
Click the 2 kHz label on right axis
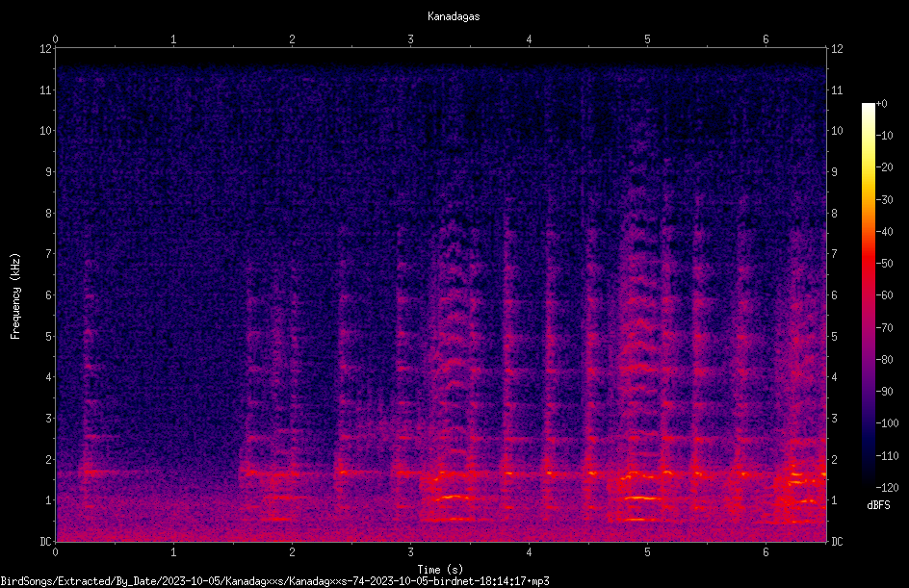(834, 459)
